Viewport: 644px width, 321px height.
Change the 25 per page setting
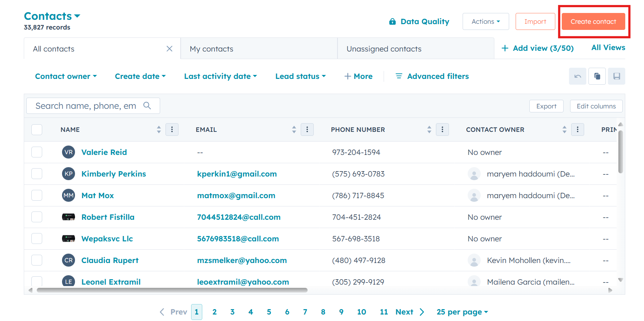pyautogui.click(x=462, y=312)
